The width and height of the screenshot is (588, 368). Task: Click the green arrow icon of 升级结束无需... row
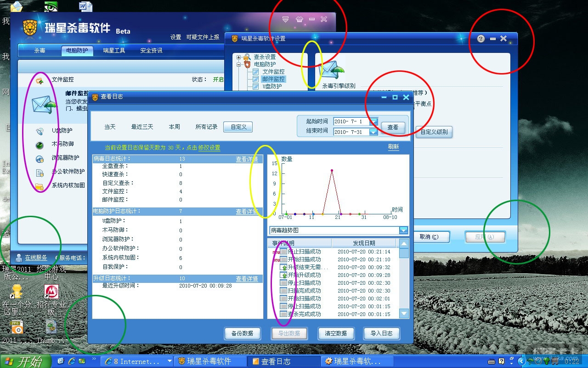point(283,267)
